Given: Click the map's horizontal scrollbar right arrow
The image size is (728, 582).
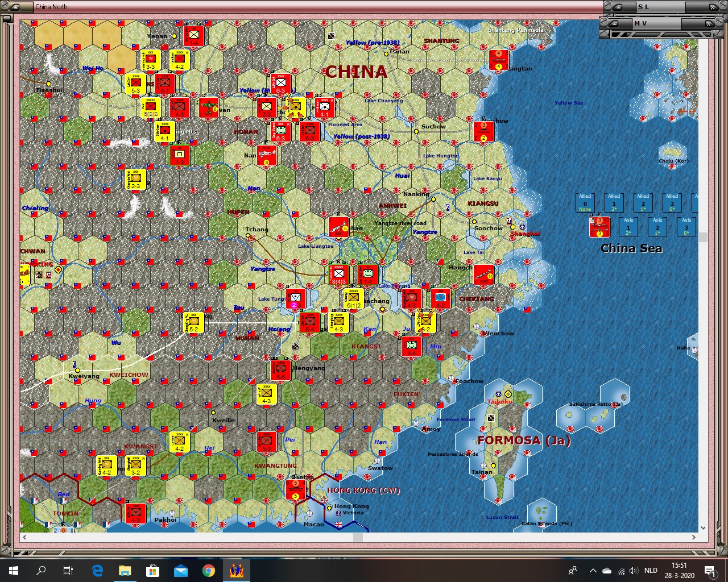Looking at the screenshot, I should [694, 537].
